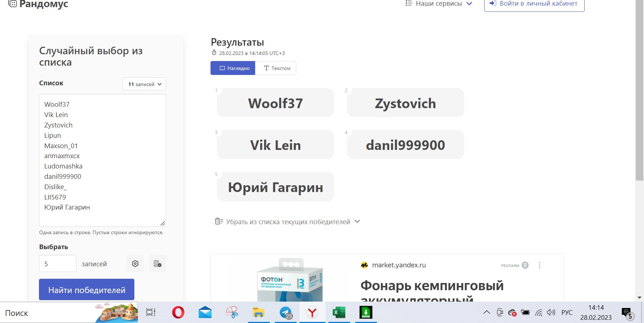Screen dimensions: 644x323
Task: Click the list options icon beside the gear
Action: click(x=157, y=264)
